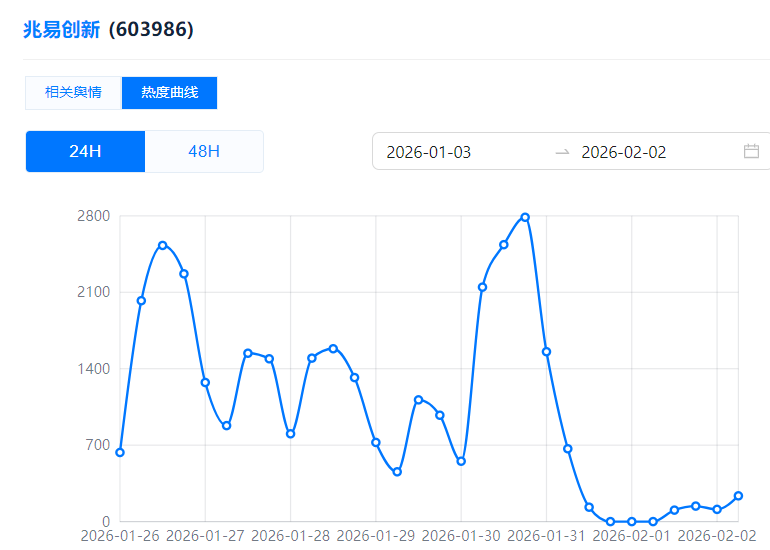
Task: Click the end date field 2026-02-02
Action: tap(624, 152)
